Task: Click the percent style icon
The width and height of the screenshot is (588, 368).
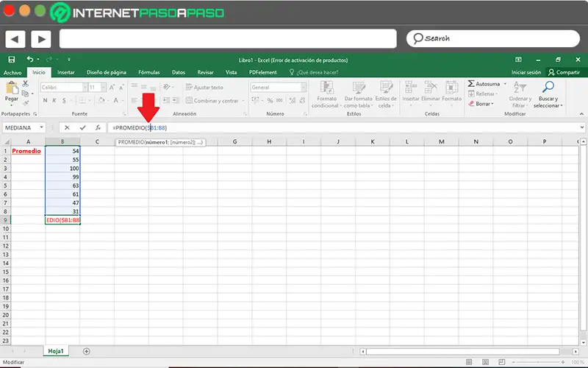Action: click(270, 101)
